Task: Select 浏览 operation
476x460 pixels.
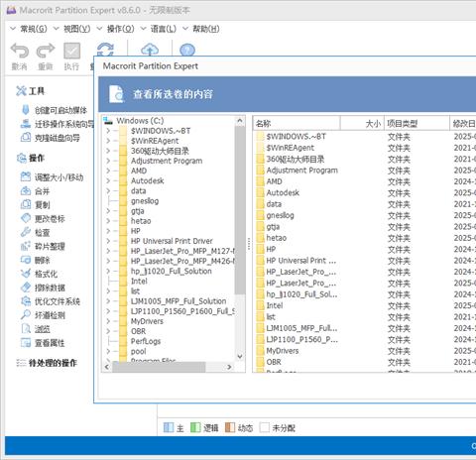Action: point(35,329)
